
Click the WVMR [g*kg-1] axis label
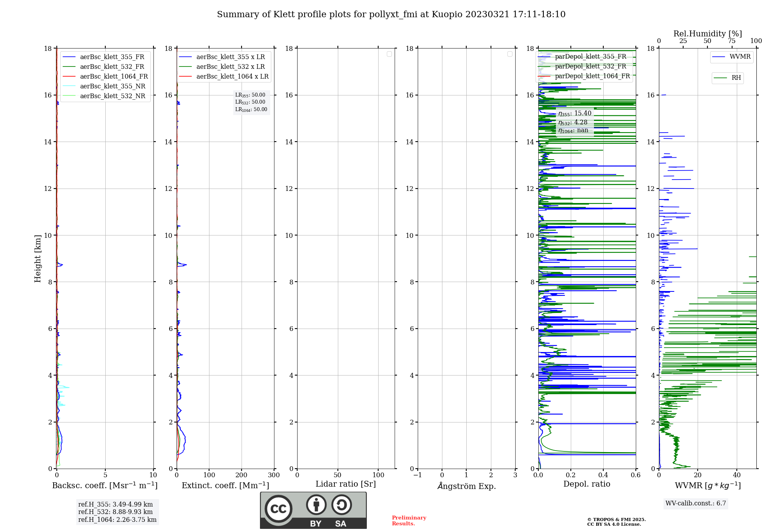tap(708, 485)
